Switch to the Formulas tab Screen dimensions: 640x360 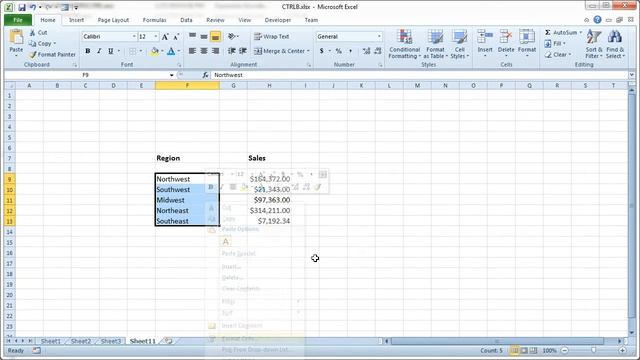154,20
